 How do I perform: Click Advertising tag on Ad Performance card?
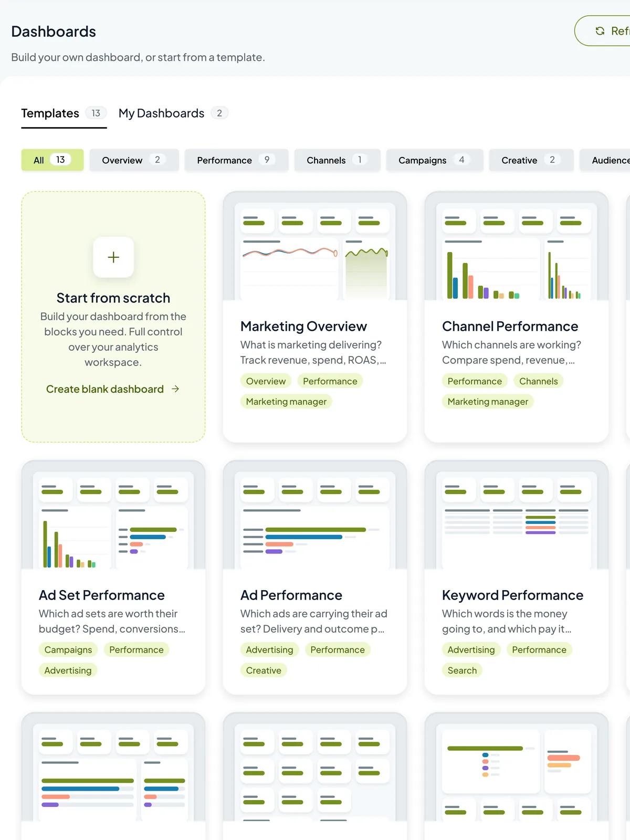pos(270,650)
